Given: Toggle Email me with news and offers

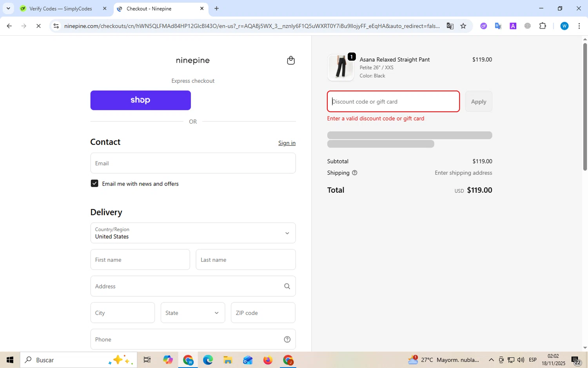Looking at the screenshot, I should point(94,184).
